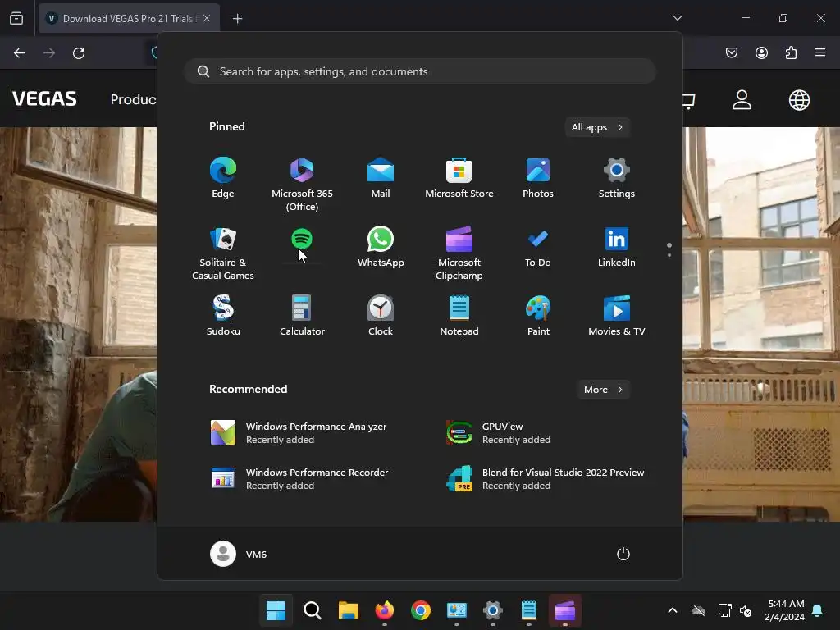Open WhatsApp from pinned apps
The height and width of the screenshot is (630, 840).
click(381, 247)
